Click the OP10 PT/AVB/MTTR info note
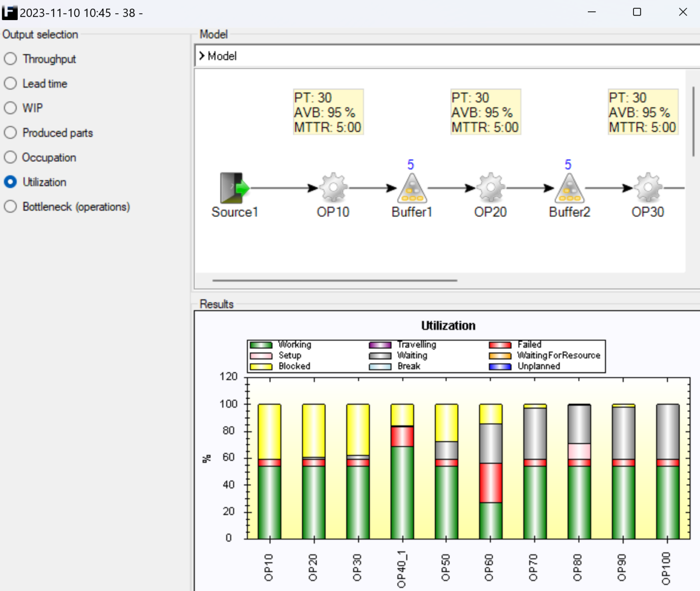 tap(328, 112)
